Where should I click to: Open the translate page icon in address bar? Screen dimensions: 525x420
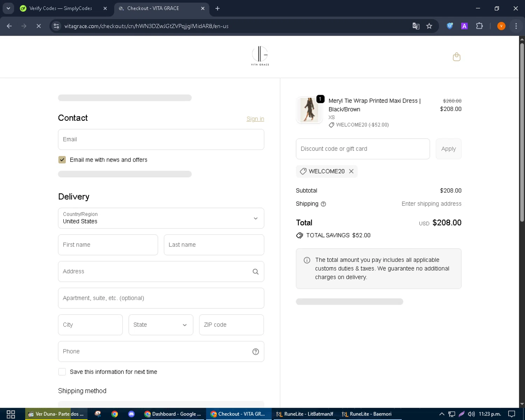416,26
